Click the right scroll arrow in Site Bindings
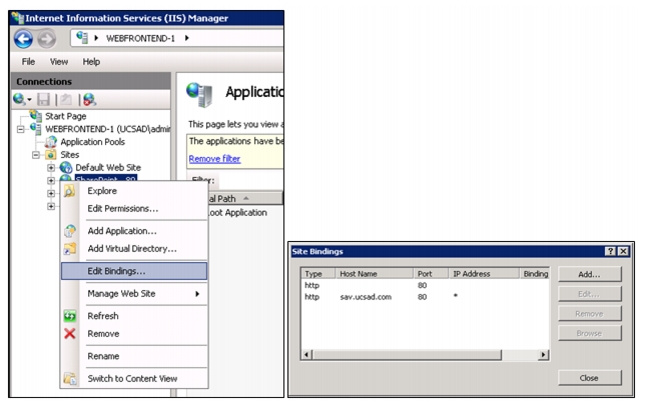 [543, 355]
